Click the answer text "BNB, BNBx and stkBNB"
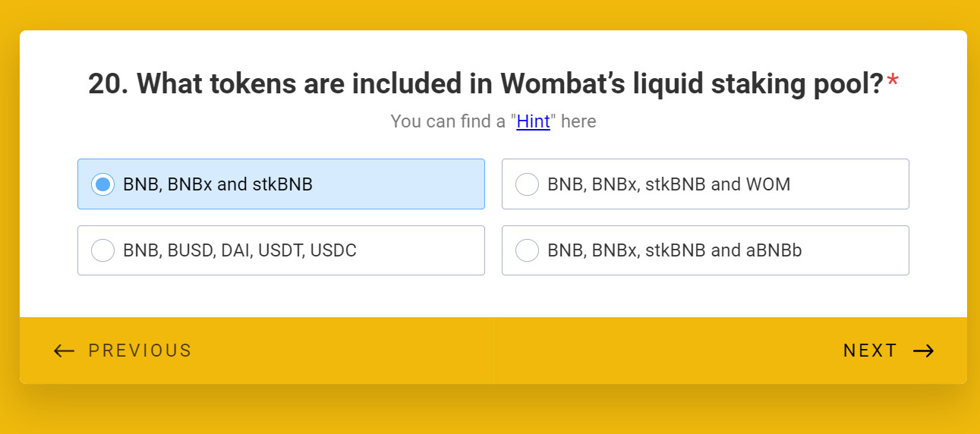The height and width of the screenshot is (434, 980). (x=218, y=184)
